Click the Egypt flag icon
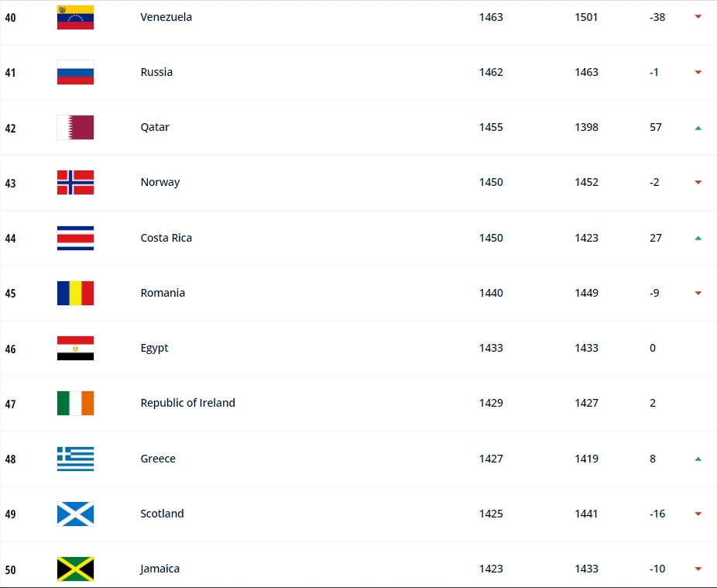The image size is (717, 588). pos(75,348)
